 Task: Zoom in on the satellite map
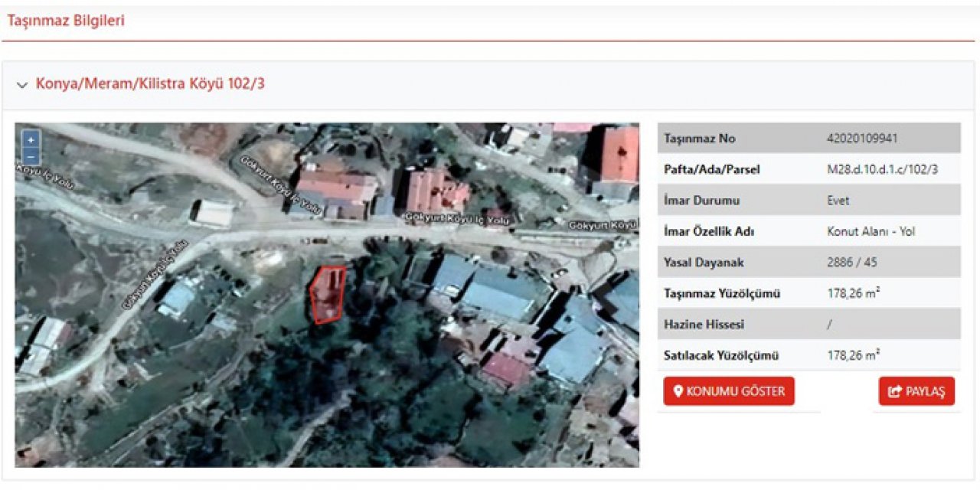click(31, 140)
